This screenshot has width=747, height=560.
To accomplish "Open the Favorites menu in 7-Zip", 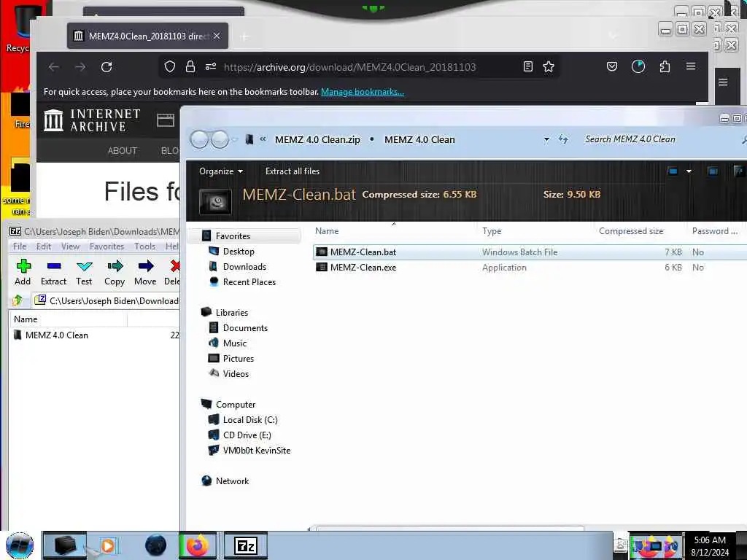I will pyautogui.click(x=107, y=246).
